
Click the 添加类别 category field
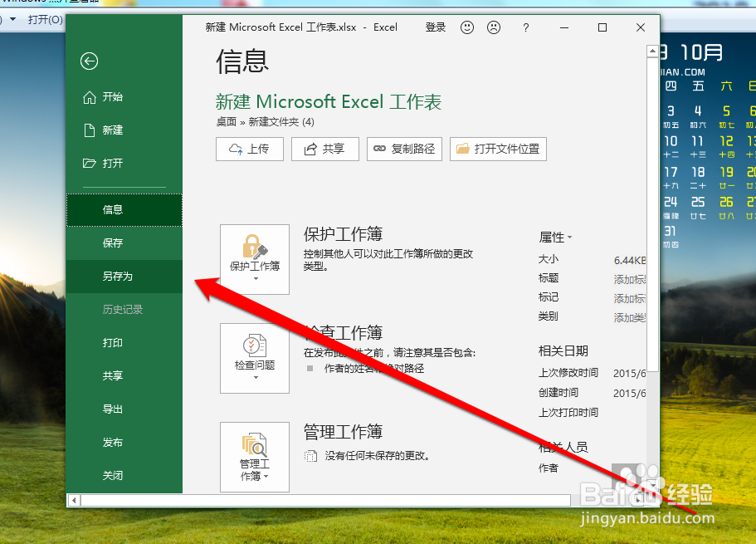[x=630, y=317]
